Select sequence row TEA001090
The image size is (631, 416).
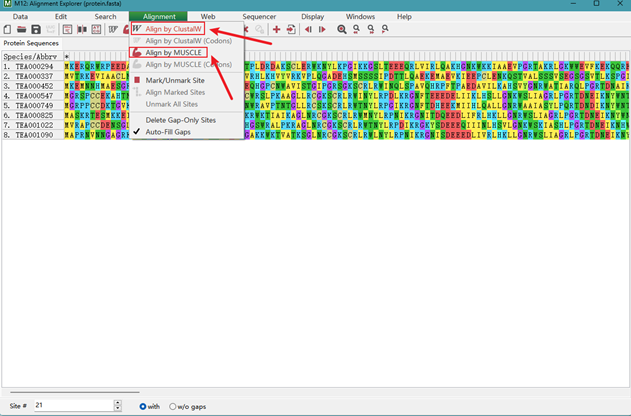click(x=32, y=135)
